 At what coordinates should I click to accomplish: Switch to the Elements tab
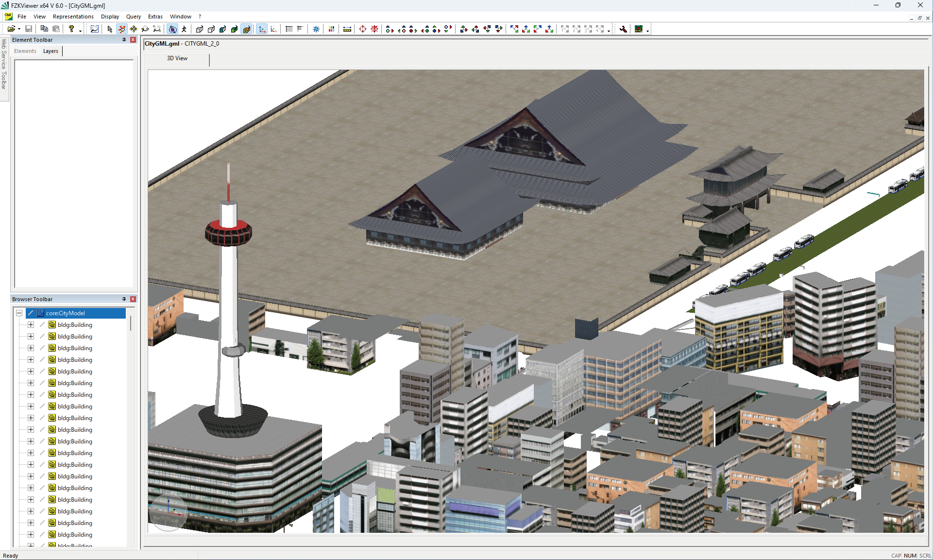(x=25, y=51)
